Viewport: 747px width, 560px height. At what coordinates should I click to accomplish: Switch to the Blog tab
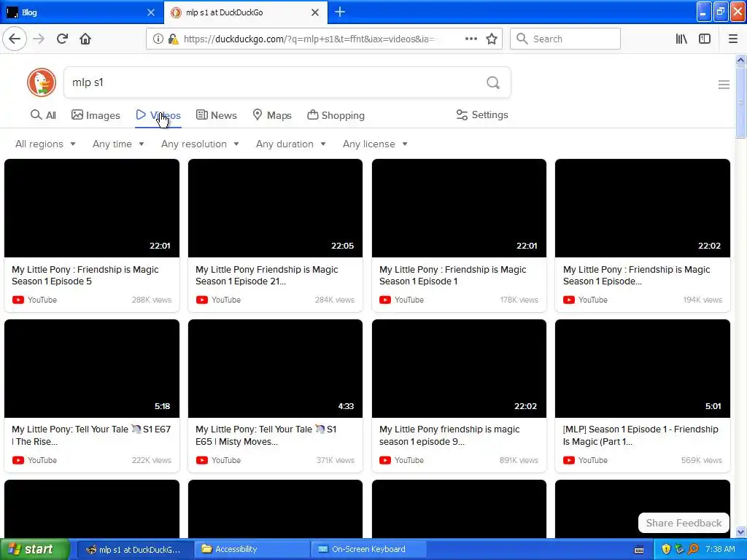(x=82, y=12)
